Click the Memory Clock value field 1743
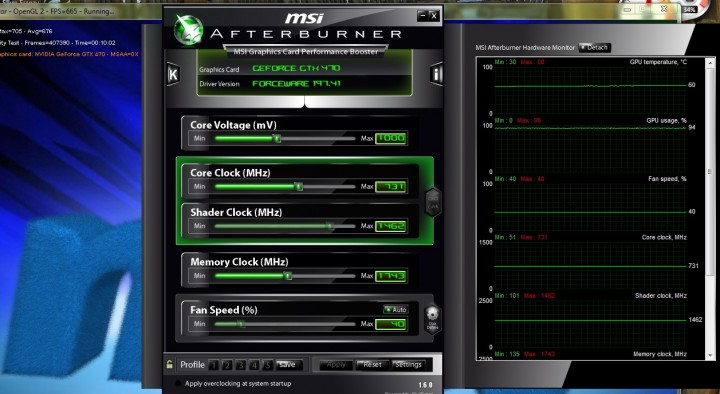 point(391,276)
